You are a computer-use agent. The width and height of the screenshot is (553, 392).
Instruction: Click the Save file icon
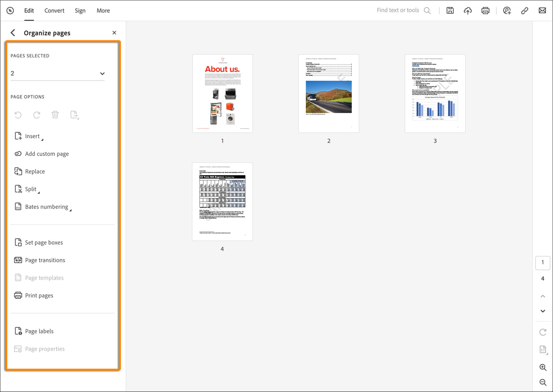pyautogui.click(x=450, y=10)
